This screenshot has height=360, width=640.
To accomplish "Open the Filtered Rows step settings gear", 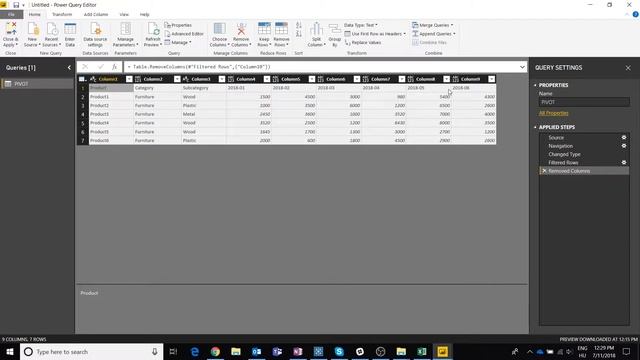I will point(624,162).
